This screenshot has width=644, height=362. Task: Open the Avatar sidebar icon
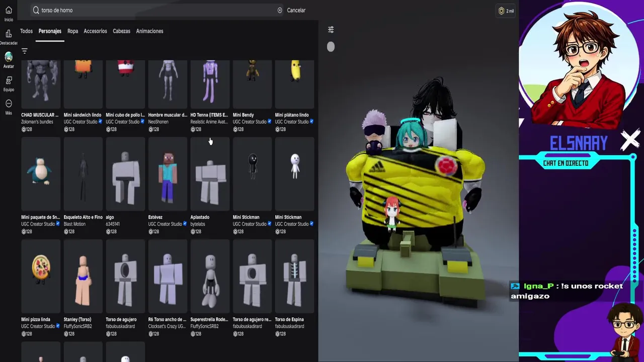tap(9, 57)
